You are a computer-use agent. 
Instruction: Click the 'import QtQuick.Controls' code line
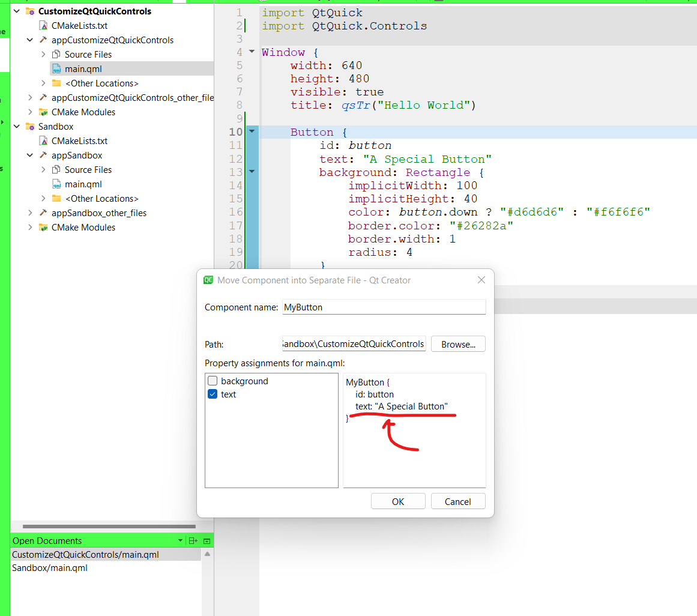pos(344,26)
